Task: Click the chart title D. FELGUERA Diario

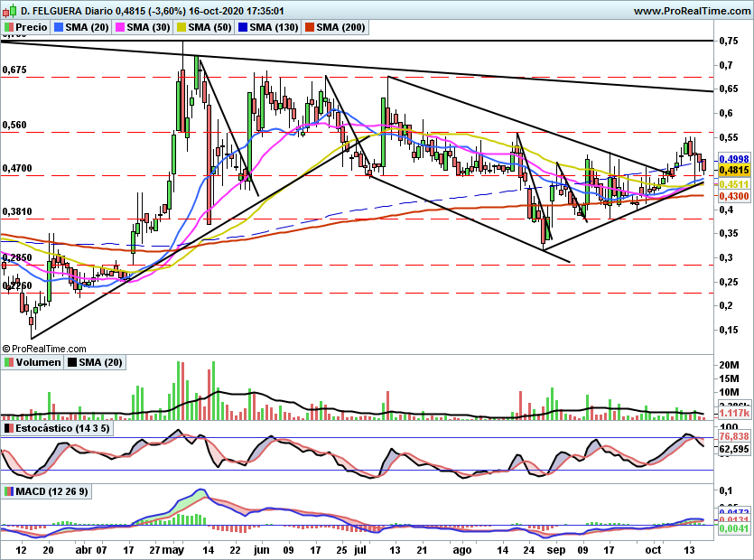Action: click(x=67, y=11)
